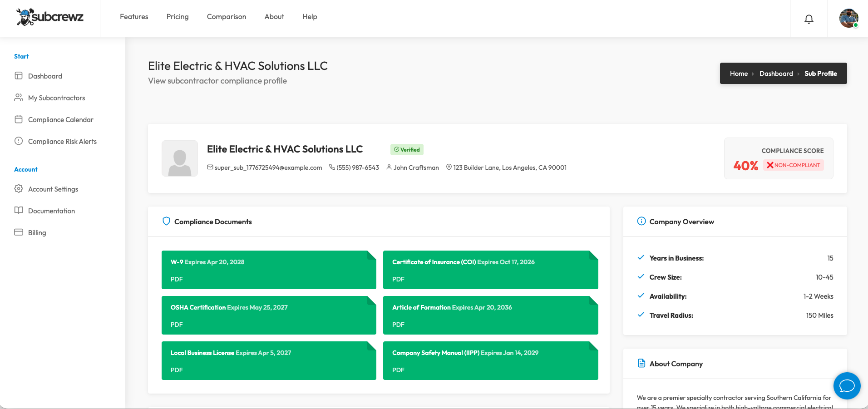
Task: Open the Compliance Calendar icon
Action: pos(19,119)
